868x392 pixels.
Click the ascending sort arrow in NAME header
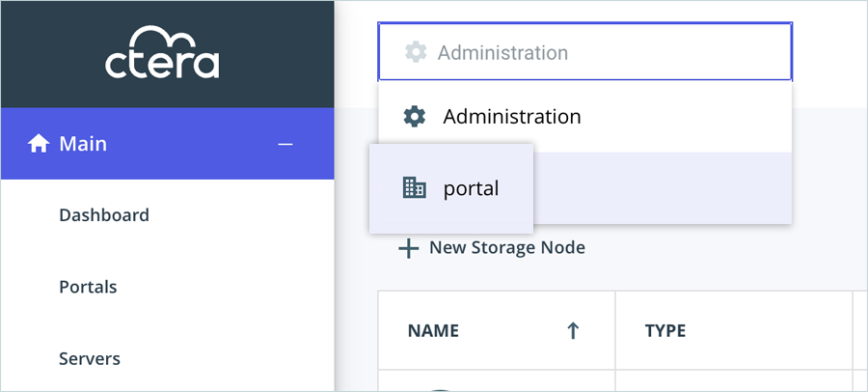click(x=573, y=330)
